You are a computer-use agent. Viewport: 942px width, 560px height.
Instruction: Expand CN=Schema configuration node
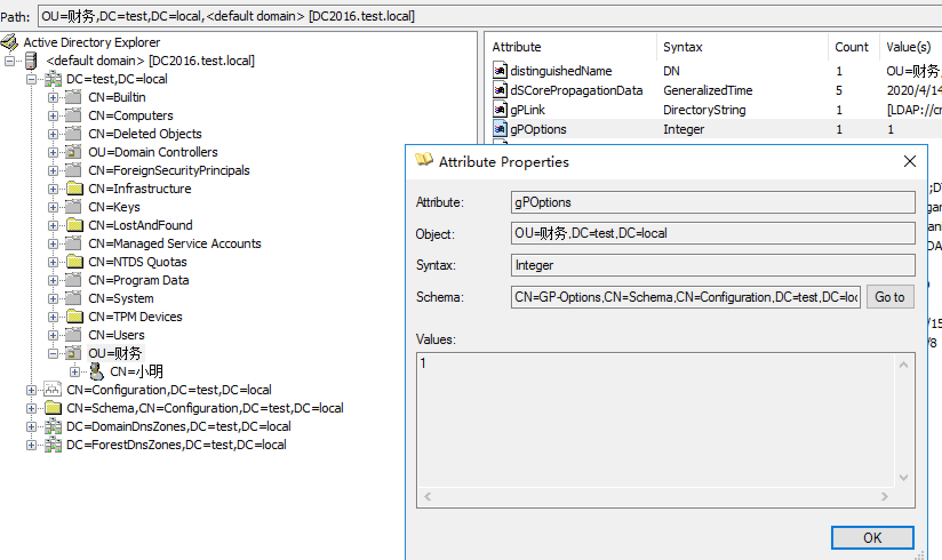[31, 409]
